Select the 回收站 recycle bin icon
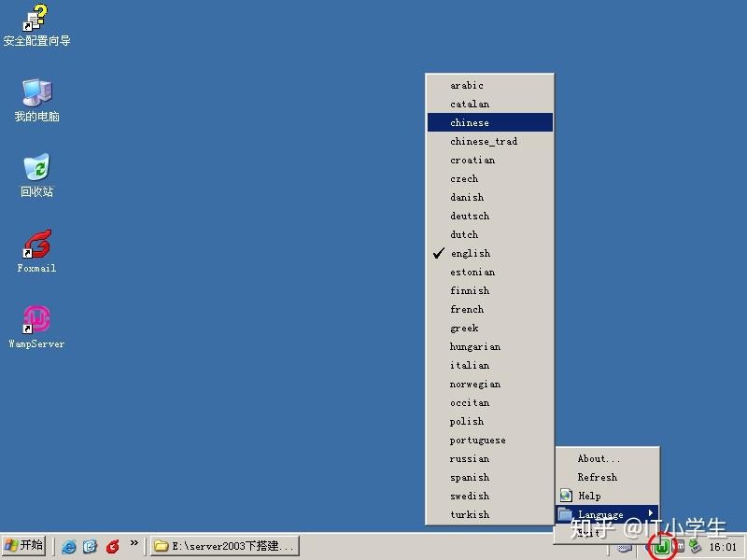 [x=36, y=175]
